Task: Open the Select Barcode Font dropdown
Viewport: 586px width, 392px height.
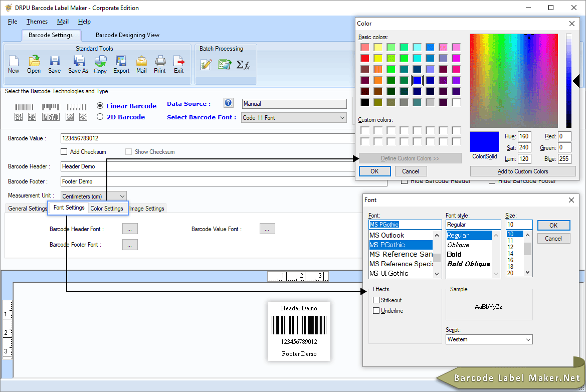Action: (294, 118)
